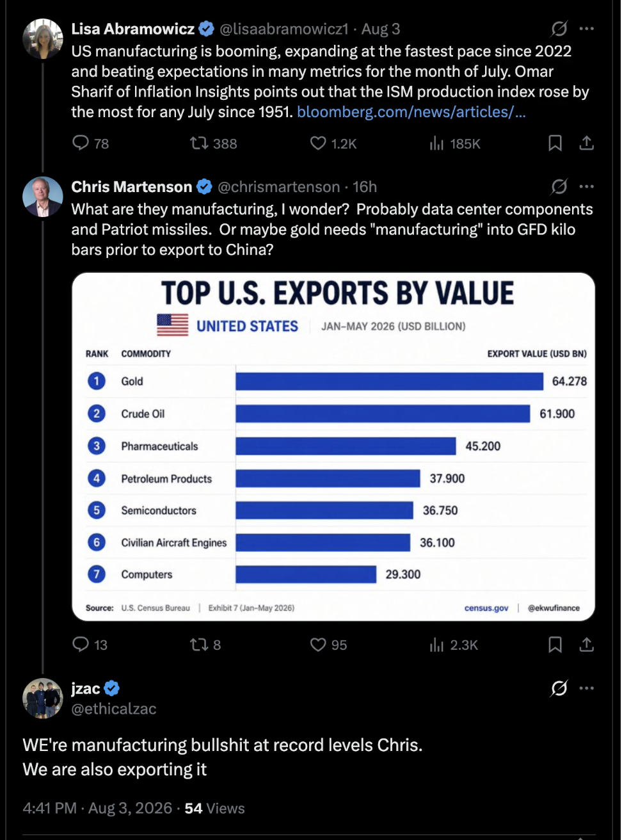Visit the @ethicalzac profile handle
Screen dimensions: 622x840
[114, 709]
